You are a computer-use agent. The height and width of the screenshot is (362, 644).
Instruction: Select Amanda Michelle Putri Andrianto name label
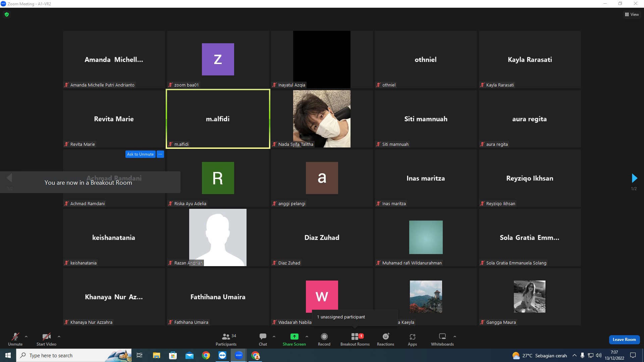coord(102,85)
